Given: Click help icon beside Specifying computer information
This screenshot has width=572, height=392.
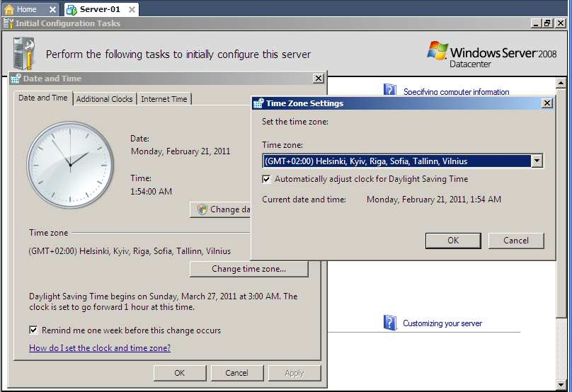Looking at the screenshot, I should 389,90.
